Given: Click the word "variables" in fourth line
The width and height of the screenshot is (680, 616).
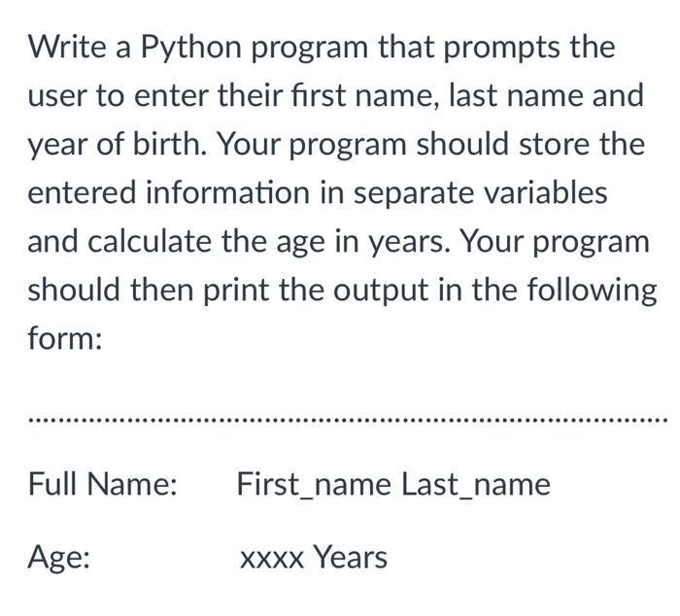Looking at the screenshot, I should 545,191.
